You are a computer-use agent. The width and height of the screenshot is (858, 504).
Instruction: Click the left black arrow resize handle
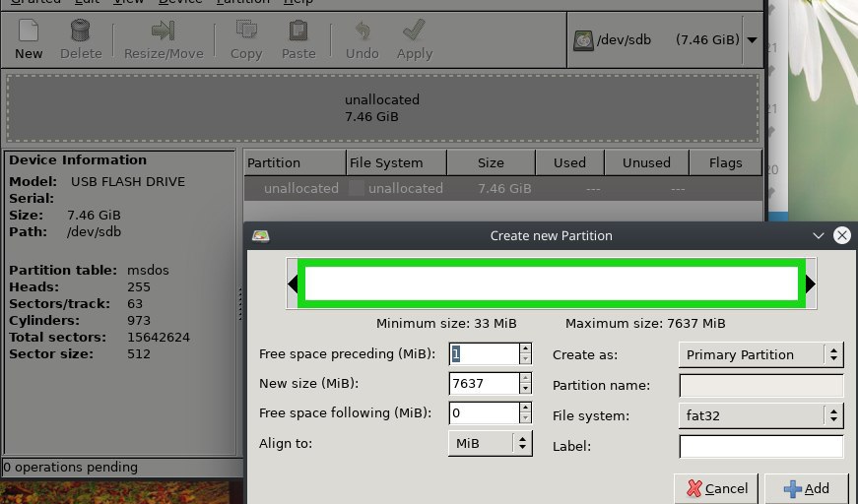[293, 283]
